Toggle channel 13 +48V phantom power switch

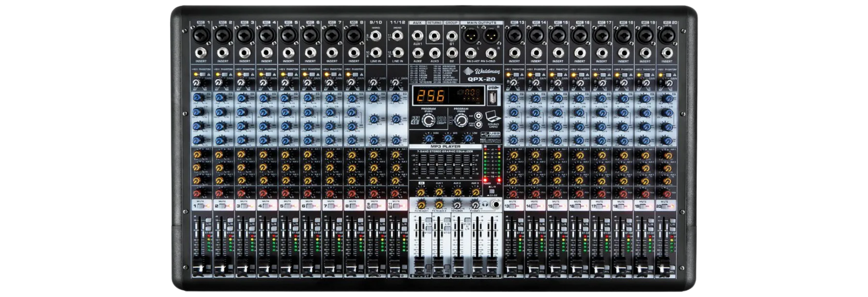[x=516, y=74]
